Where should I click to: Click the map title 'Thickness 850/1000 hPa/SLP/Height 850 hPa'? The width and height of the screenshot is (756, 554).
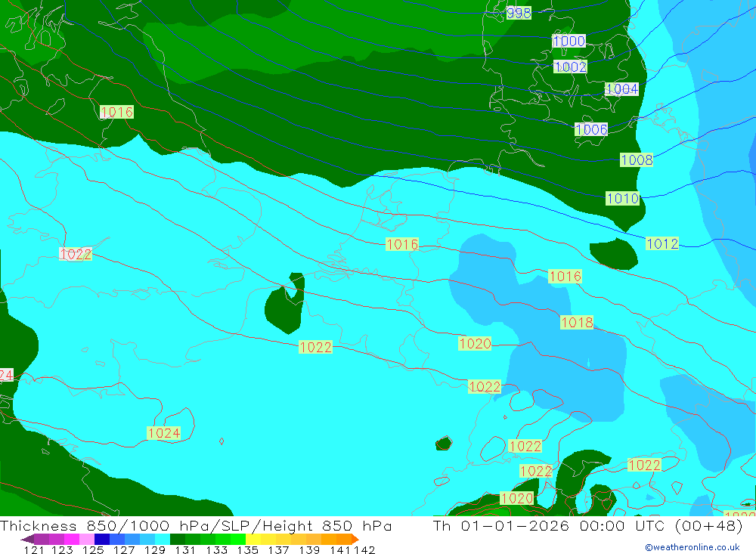point(196,525)
